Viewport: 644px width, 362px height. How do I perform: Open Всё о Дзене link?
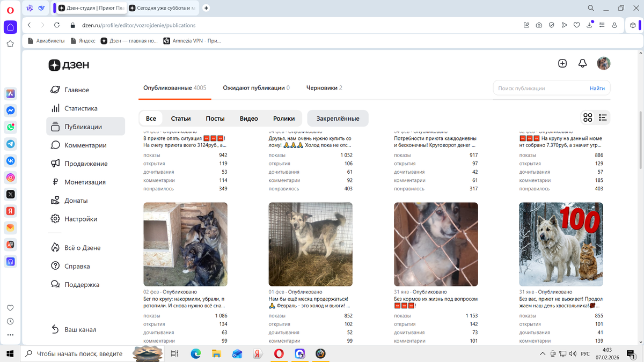pos(82,248)
